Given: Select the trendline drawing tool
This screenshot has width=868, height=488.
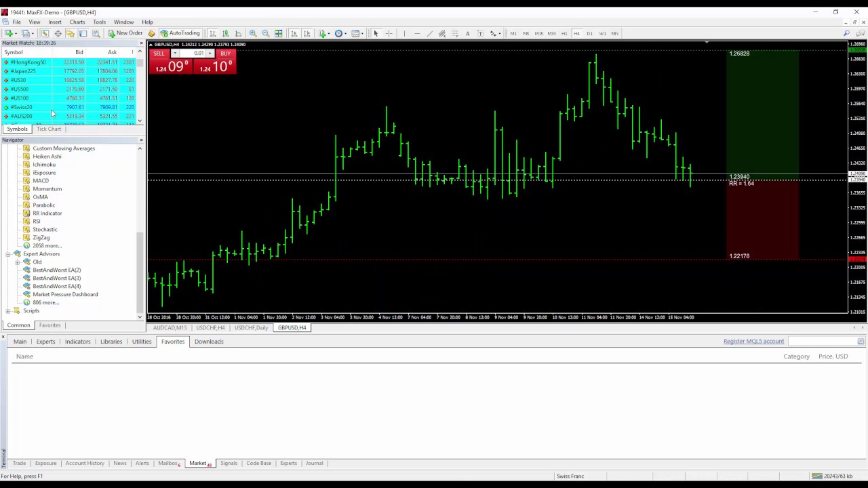Looking at the screenshot, I should pyautogui.click(x=430, y=33).
